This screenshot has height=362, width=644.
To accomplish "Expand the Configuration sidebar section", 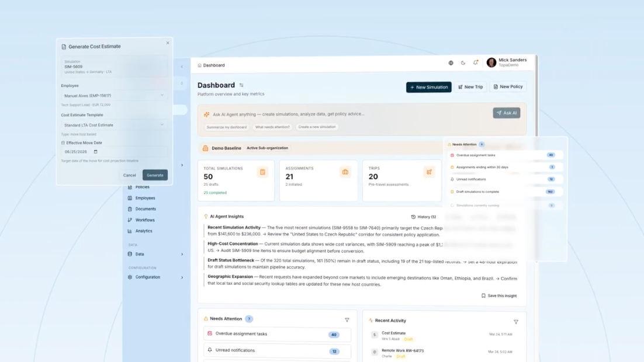I will coord(182,277).
